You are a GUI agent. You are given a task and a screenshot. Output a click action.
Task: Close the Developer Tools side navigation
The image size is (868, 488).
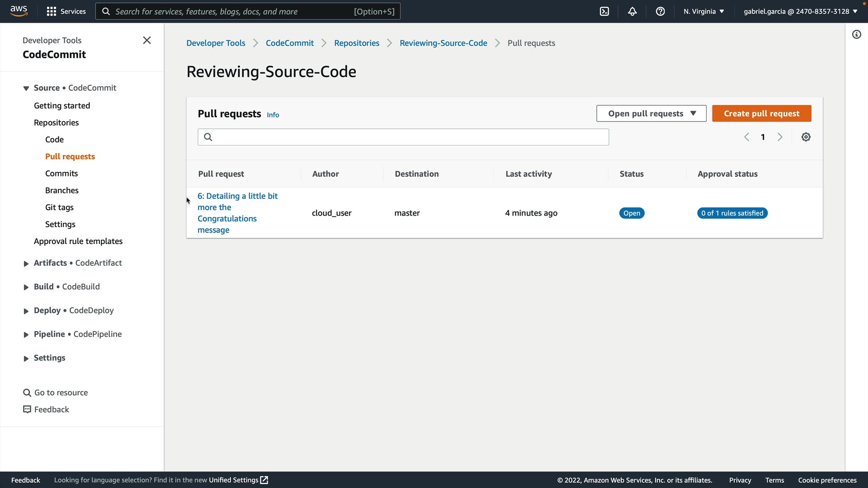point(147,40)
